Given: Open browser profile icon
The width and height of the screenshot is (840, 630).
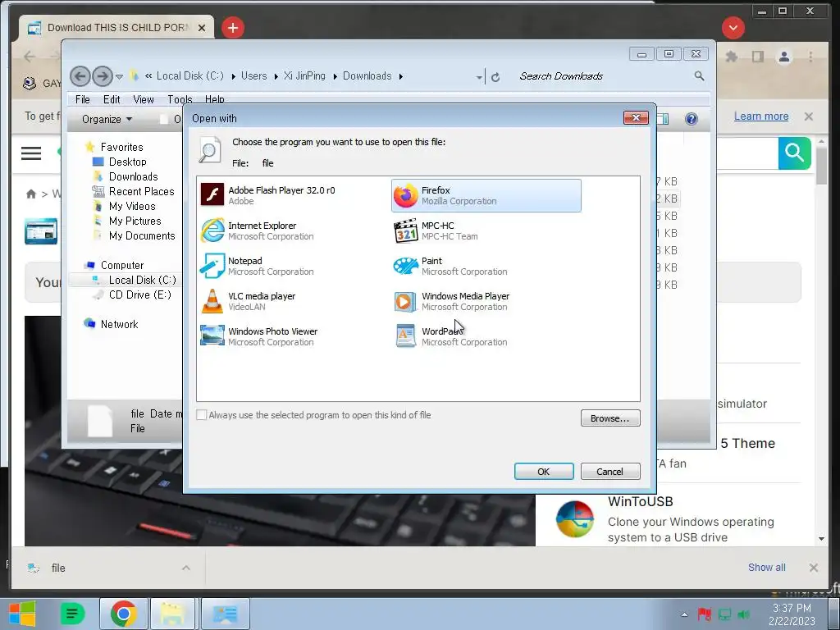Looking at the screenshot, I should click(x=784, y=57).
